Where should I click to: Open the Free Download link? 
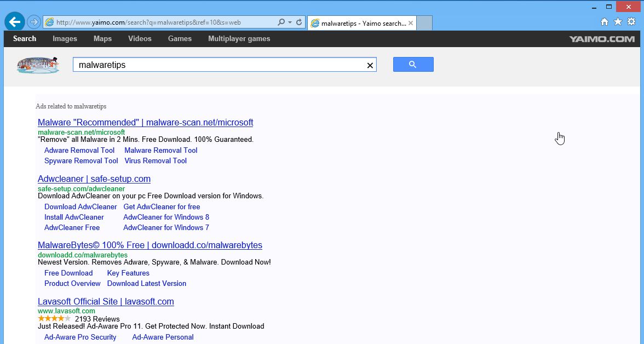pyautogui.click(x=68, y=273)
